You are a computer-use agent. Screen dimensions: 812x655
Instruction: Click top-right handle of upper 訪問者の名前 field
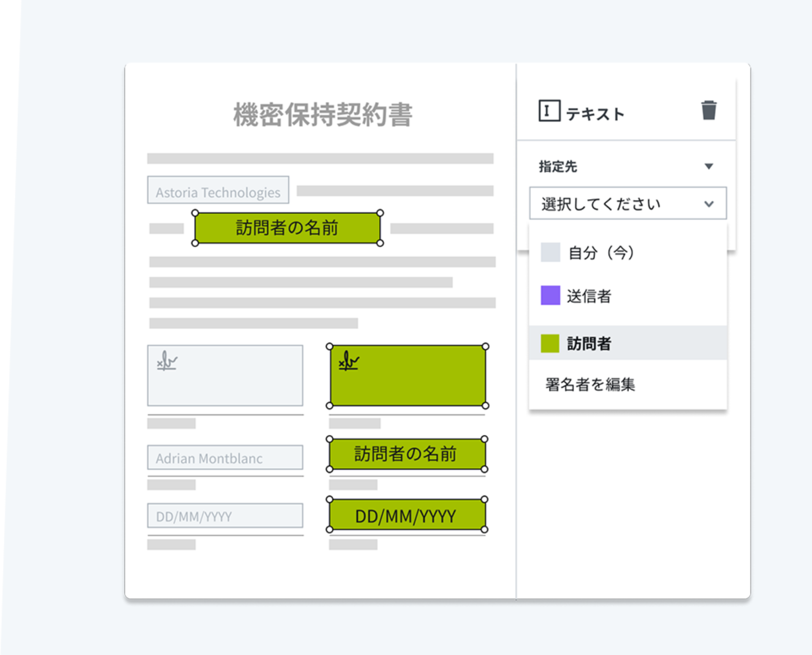click(x=380, y=213)
